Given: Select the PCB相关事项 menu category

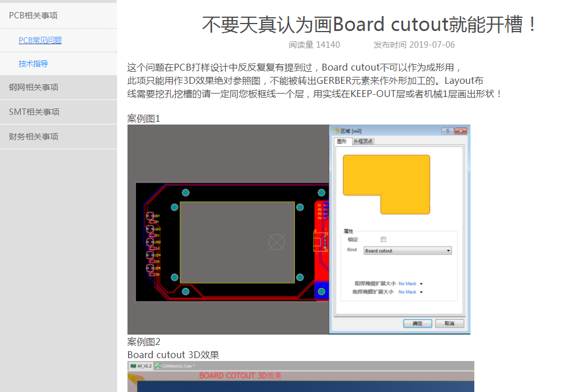Looking at the screenshot, I should (33, 15).
